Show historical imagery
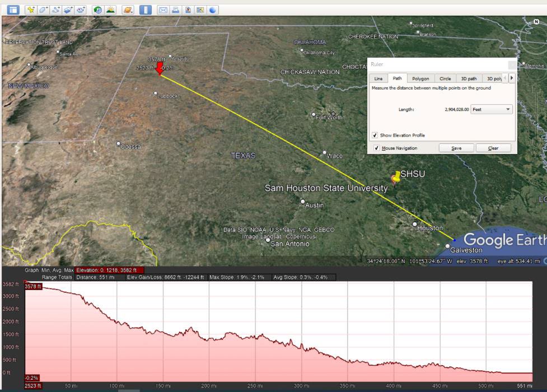 (x=96, y=8)
